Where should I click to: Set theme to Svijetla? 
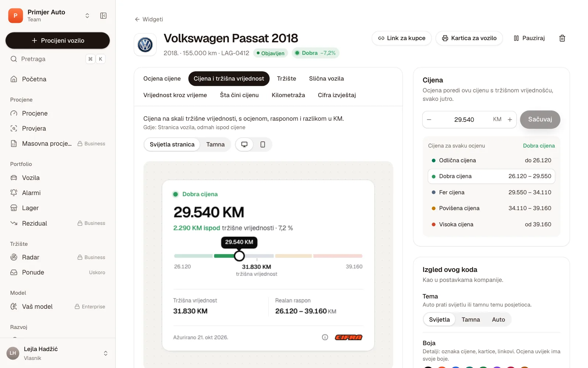point(439,319)
